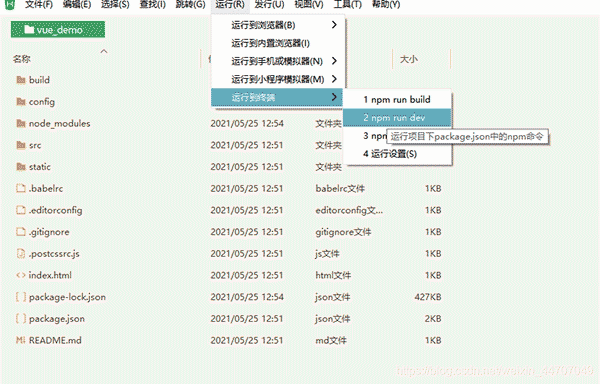
Task: Run npm run build command
Action: click(x=397, y=99)
